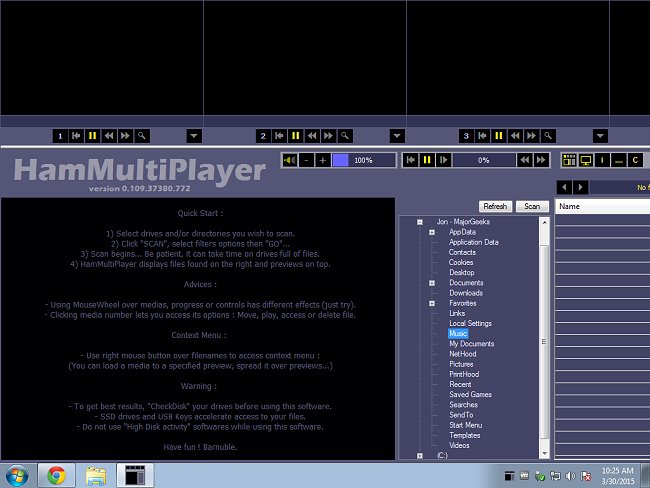This screenshot has height=488, width=650.
Task: Click the media number 2 button
Action: 263,136
